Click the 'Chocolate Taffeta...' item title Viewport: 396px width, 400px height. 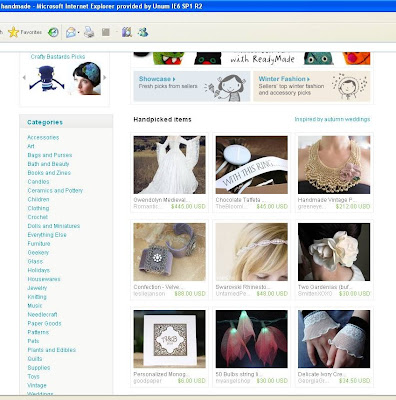pos(240,200)
